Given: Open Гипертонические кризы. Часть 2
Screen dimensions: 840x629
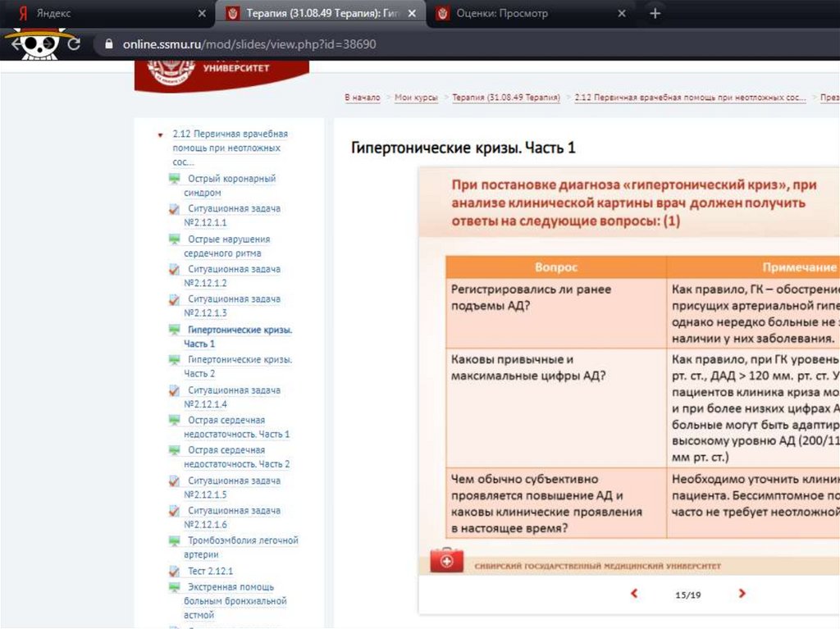Looking at the screenshot, I should pos(238,367).
